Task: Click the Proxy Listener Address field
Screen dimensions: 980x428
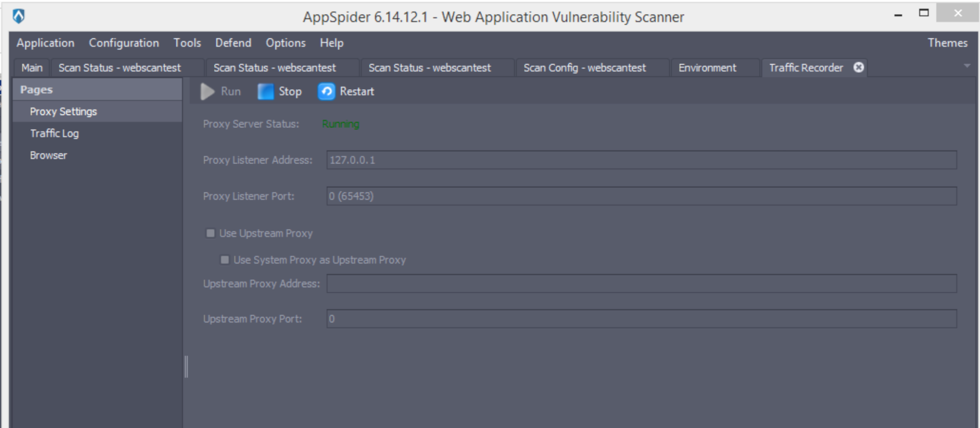Action: click(641, 160)
